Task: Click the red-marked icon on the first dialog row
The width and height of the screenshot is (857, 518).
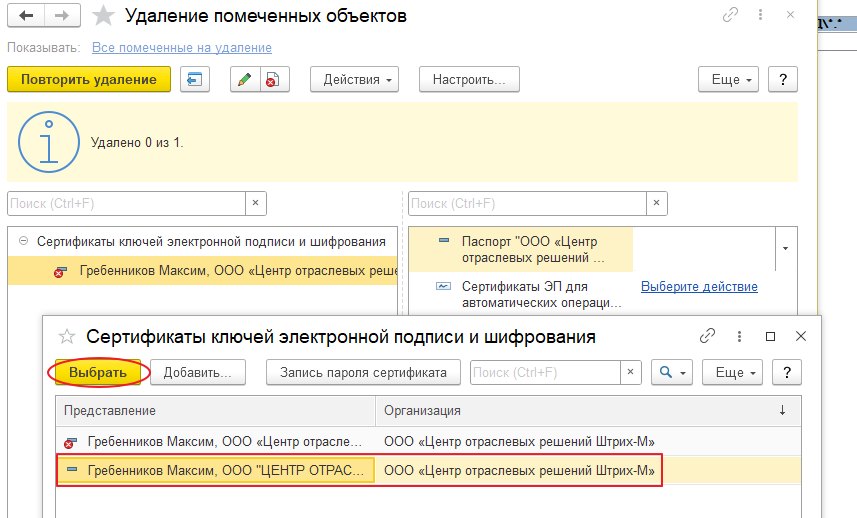Action: [70, 442]
